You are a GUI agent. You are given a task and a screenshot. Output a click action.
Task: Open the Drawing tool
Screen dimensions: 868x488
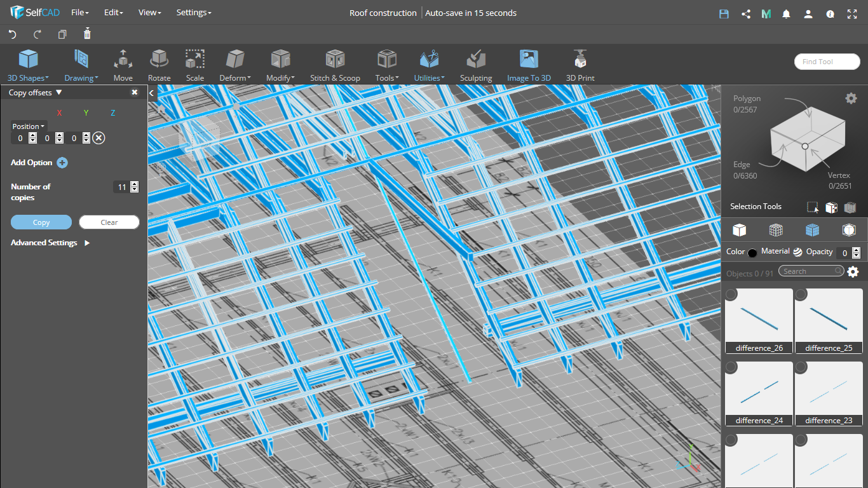(x=81, y=65)
